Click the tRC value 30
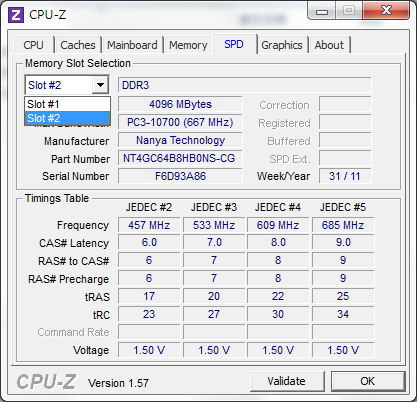 pyautogui.click(x=278, y=314)
